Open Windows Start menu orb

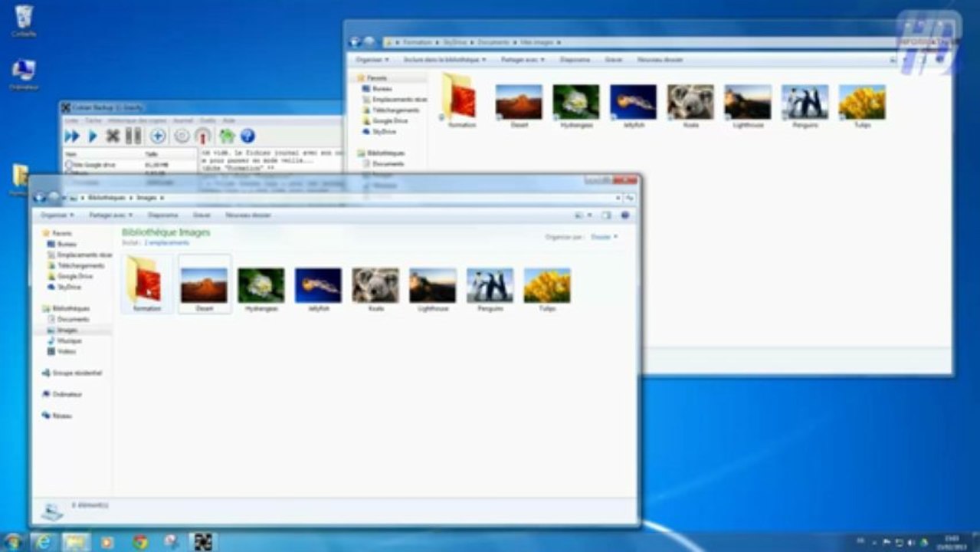point(12,542)
